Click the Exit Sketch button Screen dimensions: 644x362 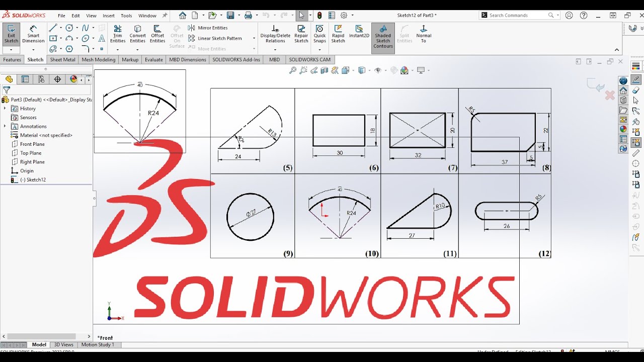click(11, 34)
